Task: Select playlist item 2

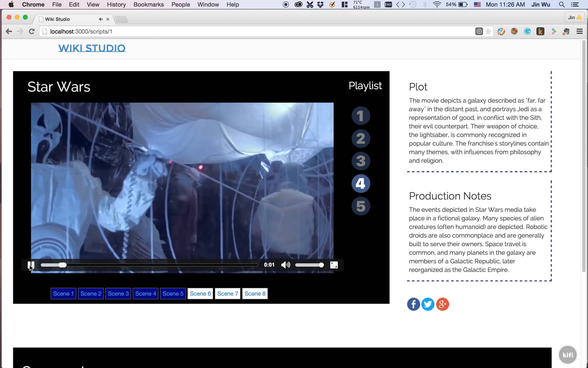Action: (x=360, y=138)
